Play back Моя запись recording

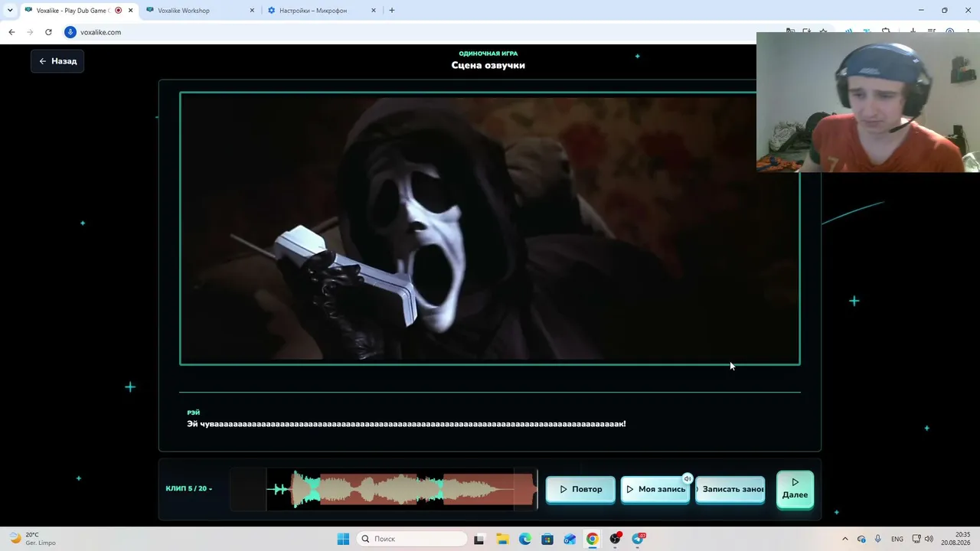point(655,489)
